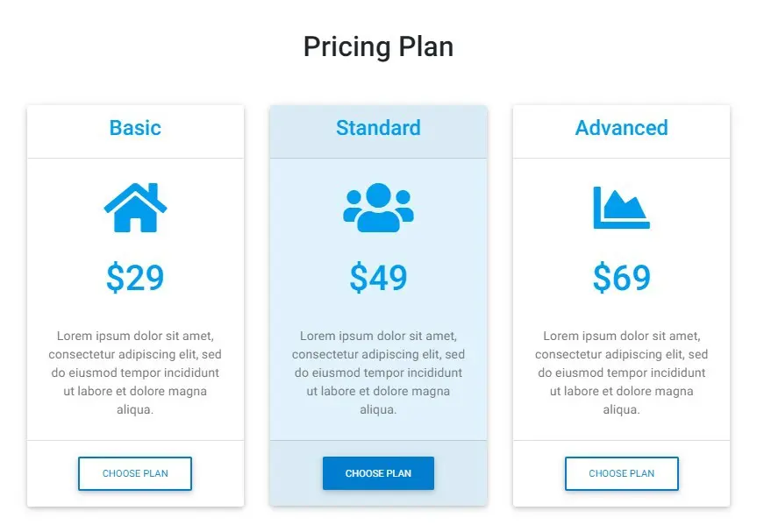Click the divider line below the Advanced title

coord(621,159)
